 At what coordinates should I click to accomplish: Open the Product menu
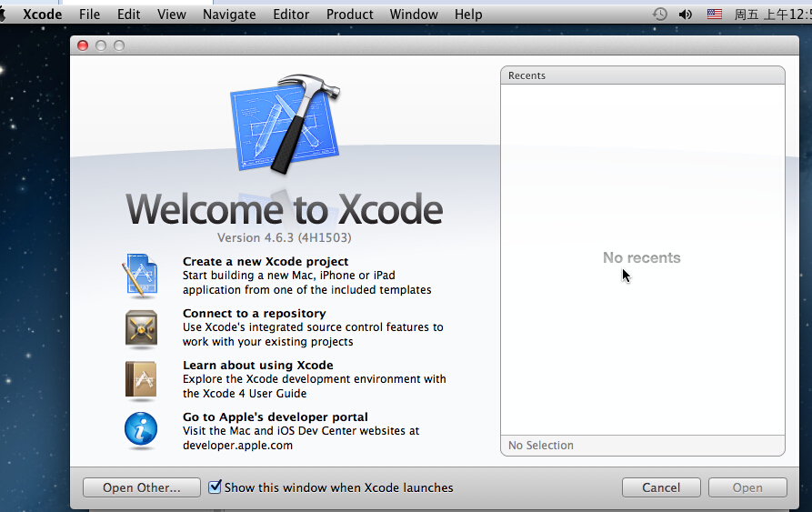(x=349, y=15)
